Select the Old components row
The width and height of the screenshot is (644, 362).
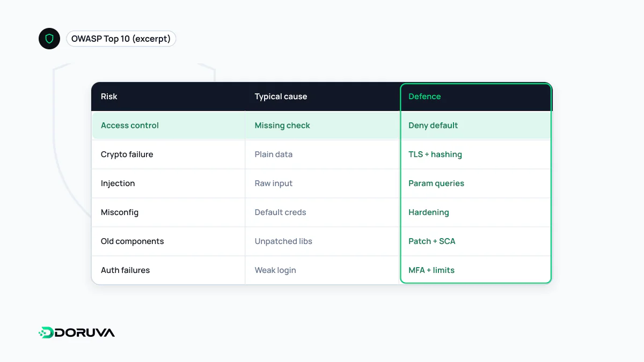pyautogui.click(x=321, y=241)
